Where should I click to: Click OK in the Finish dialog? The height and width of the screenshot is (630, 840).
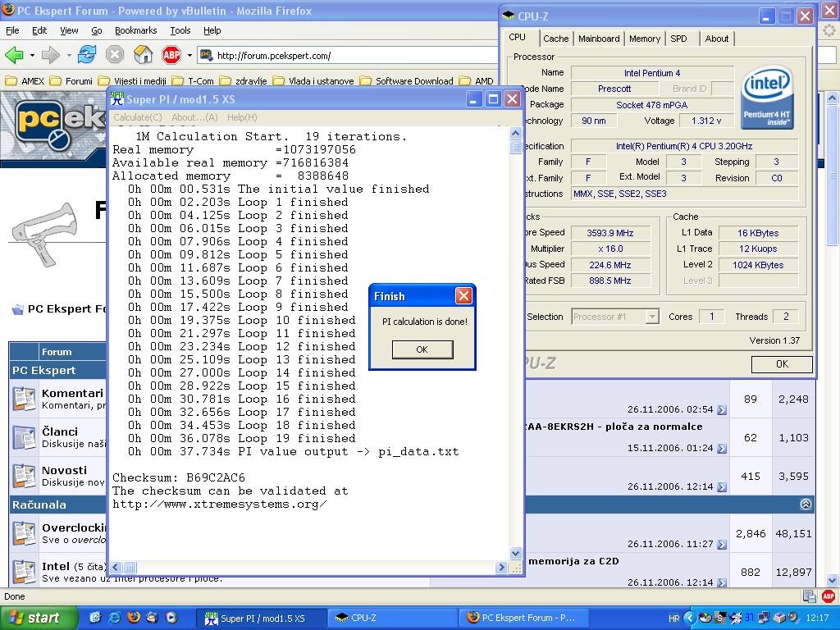422,349
